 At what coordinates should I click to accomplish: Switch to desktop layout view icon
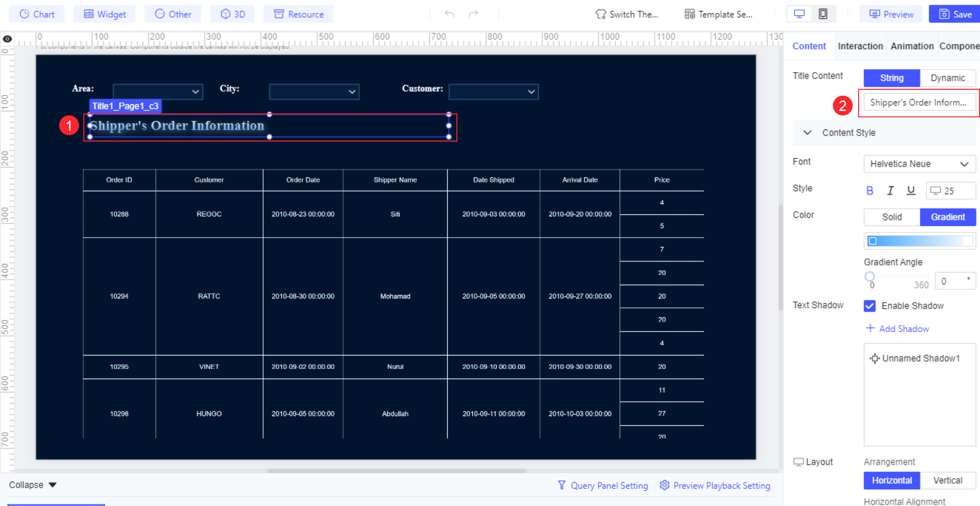(x=799, y=14)
